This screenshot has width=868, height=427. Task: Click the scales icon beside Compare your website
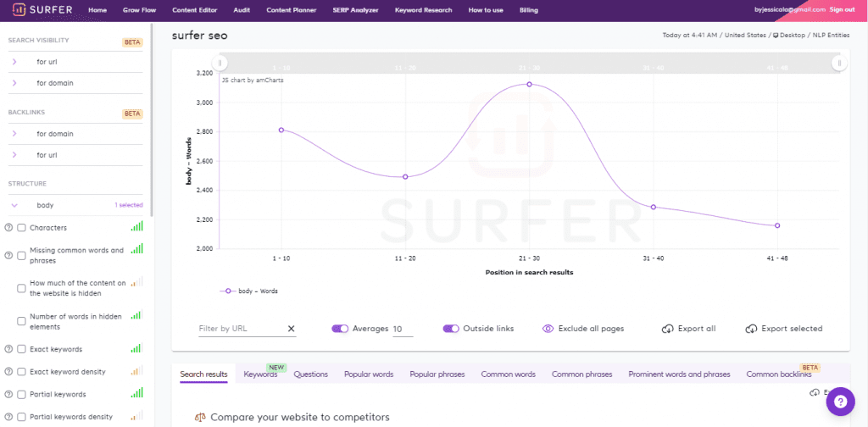point(200,417)
